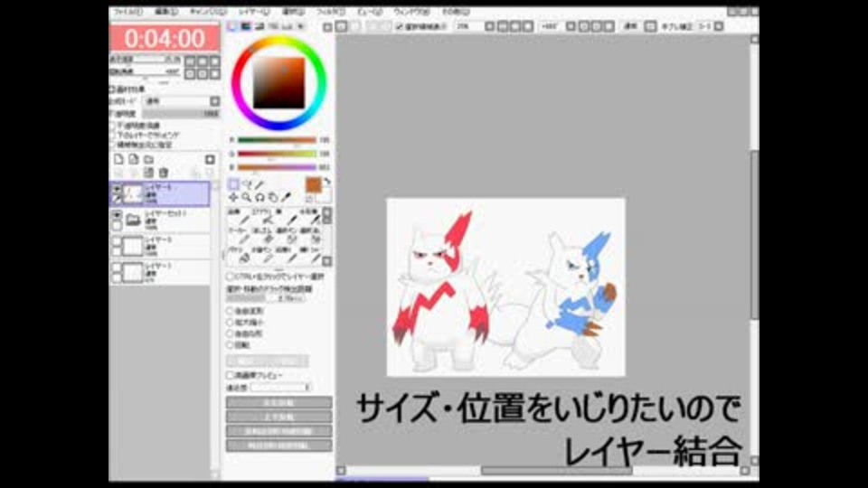
Task: Open the Filter menu
Action: pyautogui.click(x=331, y=12)
